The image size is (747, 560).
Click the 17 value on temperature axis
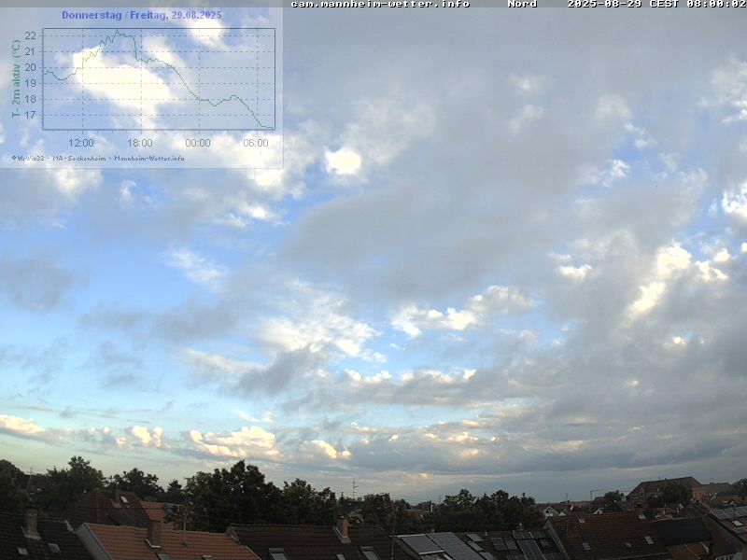coord(31,115)
